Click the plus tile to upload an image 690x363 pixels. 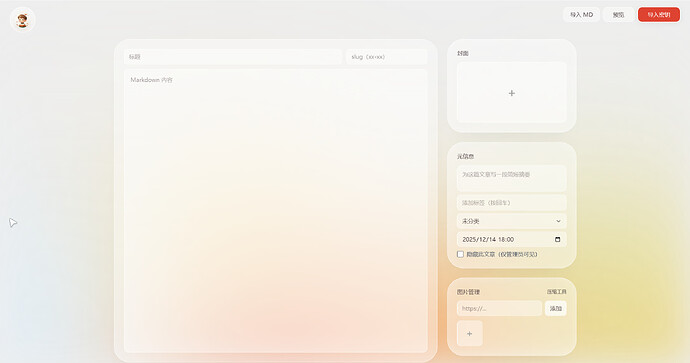tap(470, 334)
